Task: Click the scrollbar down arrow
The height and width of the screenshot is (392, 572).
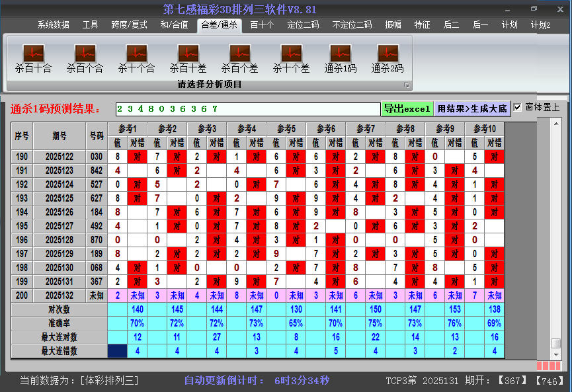Action: point(556,354)
